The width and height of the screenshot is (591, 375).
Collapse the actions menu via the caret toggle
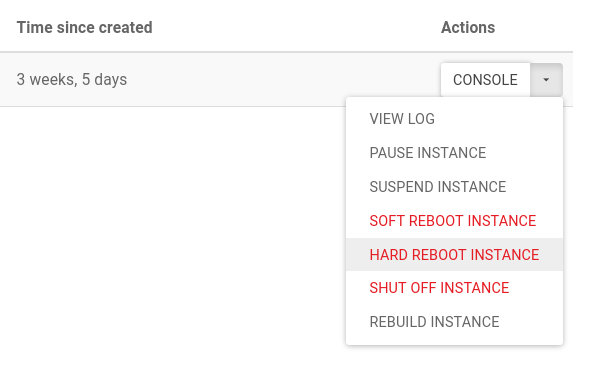546,80
